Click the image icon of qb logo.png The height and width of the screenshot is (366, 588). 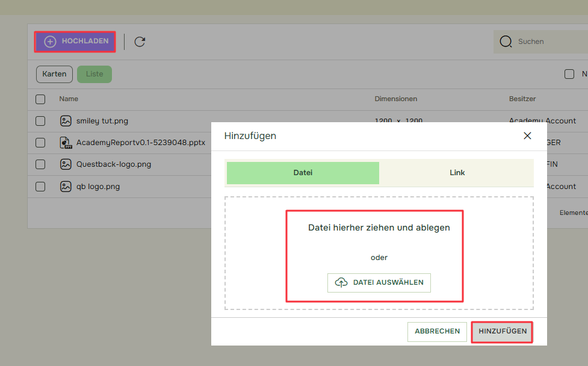point(66,187)
